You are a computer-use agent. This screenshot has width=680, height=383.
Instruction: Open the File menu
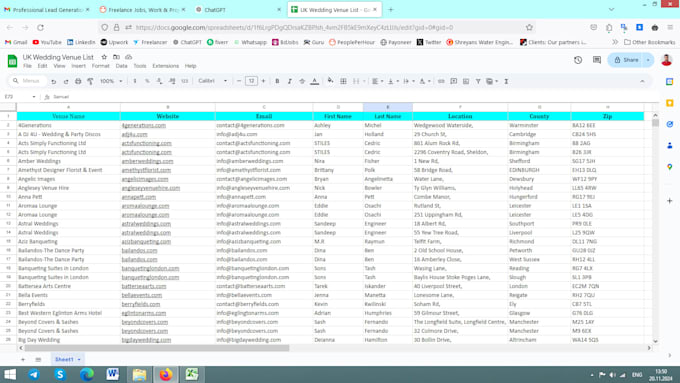pyautogui.click(x=27, y=66)
